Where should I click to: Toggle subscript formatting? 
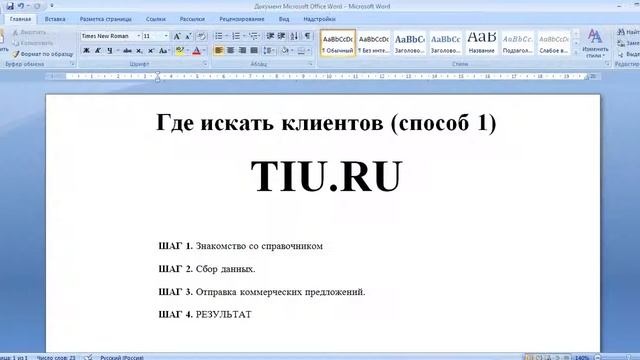139,51
